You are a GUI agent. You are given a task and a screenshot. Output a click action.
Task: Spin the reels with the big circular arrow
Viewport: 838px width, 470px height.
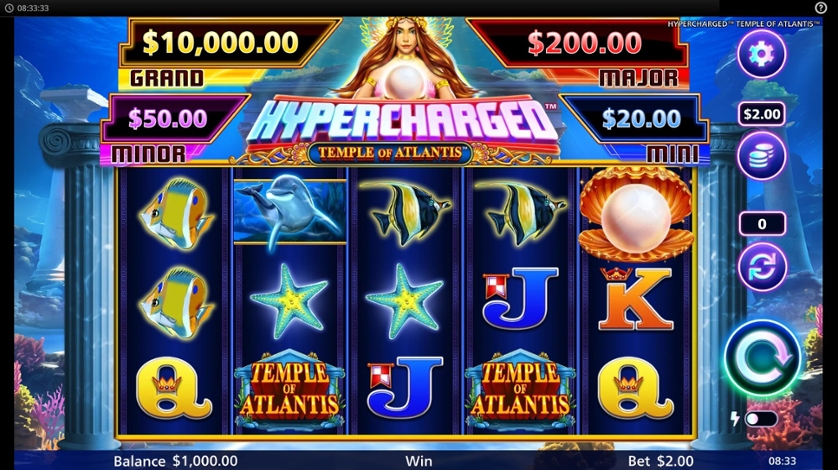[763, 358]
